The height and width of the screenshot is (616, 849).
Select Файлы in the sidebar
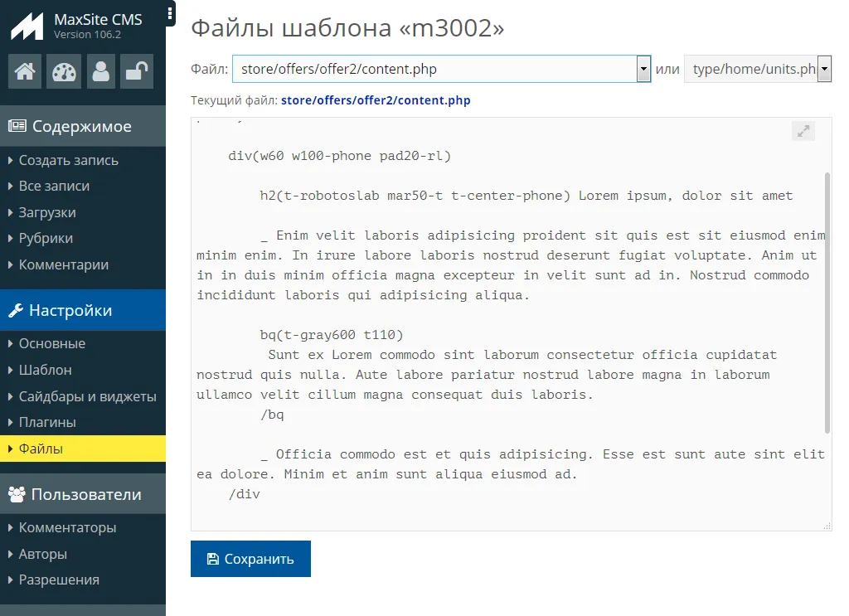click(41, 449)
